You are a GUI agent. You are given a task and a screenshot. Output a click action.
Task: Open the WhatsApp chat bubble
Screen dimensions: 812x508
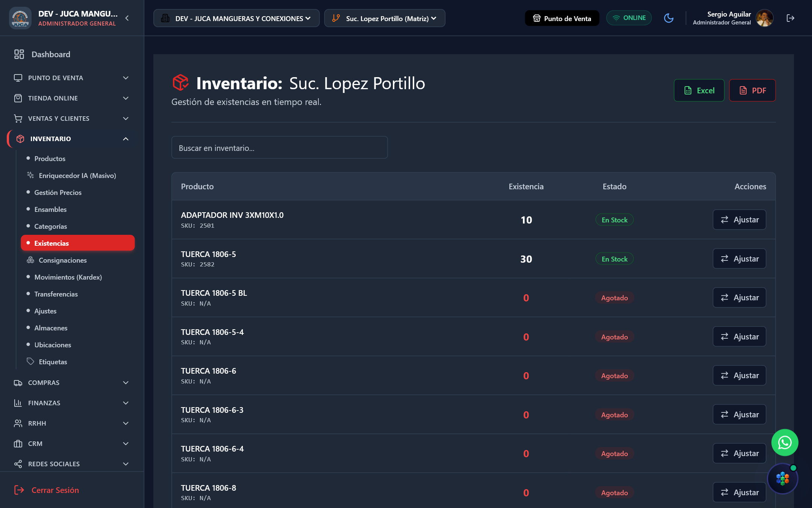[x=785, y=443]
